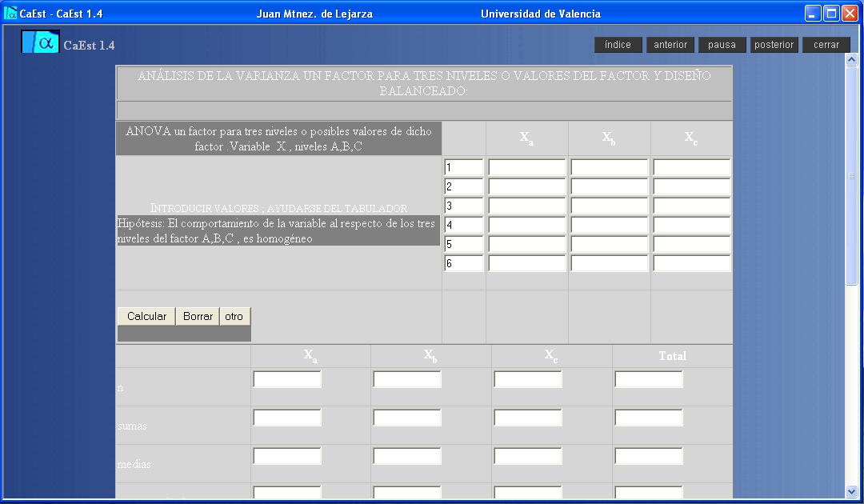This screenshot has width=864, height=504.
Task: Click the vertical scrollbar thumb
Action: pos(851,176)
